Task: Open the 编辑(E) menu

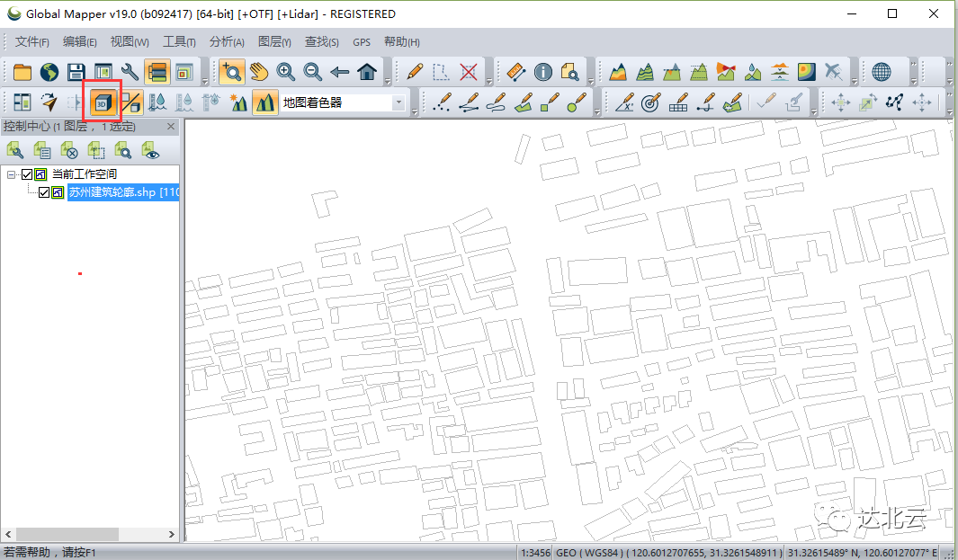Action: [79, 41]
